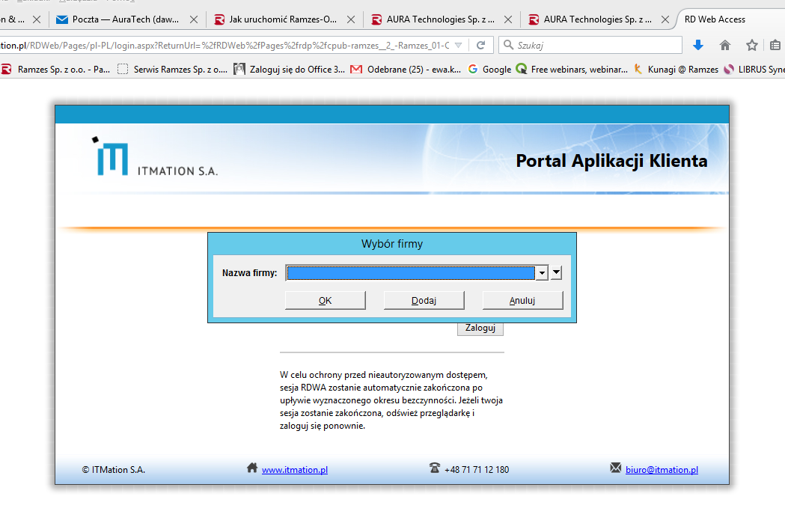Click the magnifier icon in the search box
Image resolution: width=785 pixels, height=532 pixels.
pyautogui.click(x=507, y=45)
